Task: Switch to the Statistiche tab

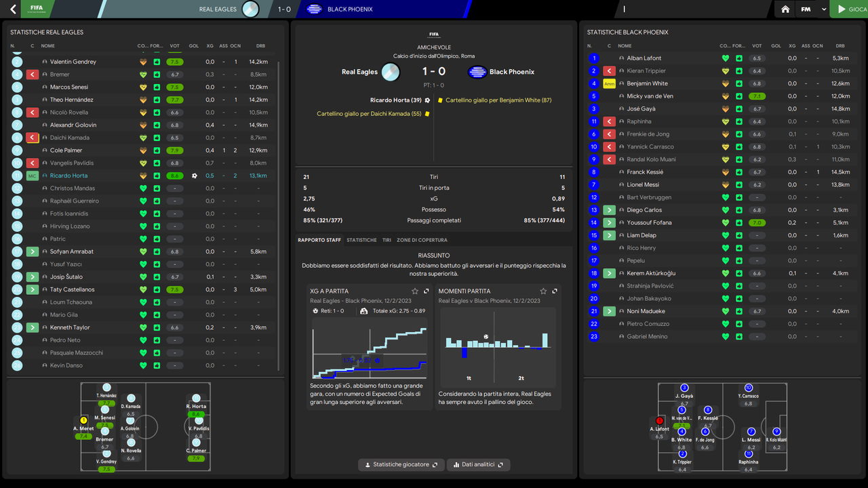Action: pos(361,240)
